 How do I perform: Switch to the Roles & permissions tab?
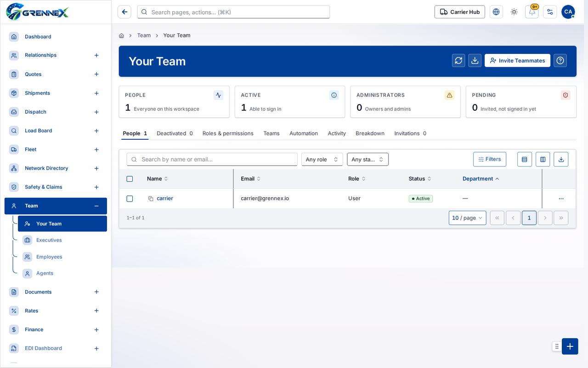point(228,133)
